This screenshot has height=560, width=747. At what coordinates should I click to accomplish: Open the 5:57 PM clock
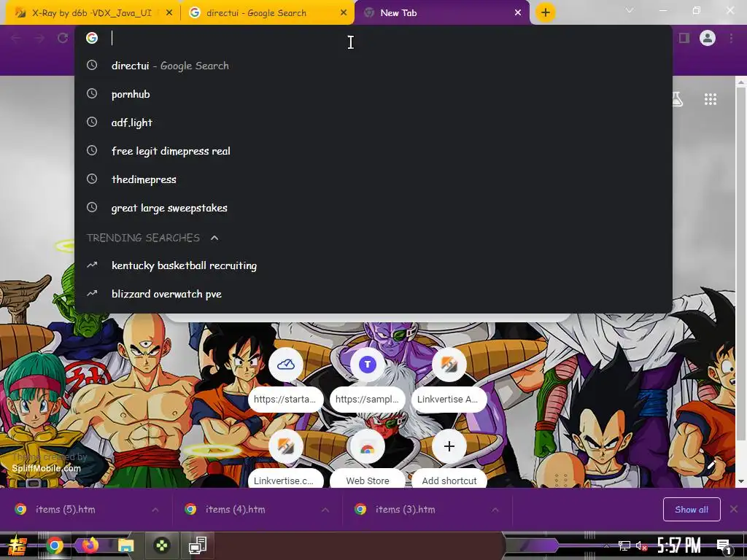(x=679, y=545)
